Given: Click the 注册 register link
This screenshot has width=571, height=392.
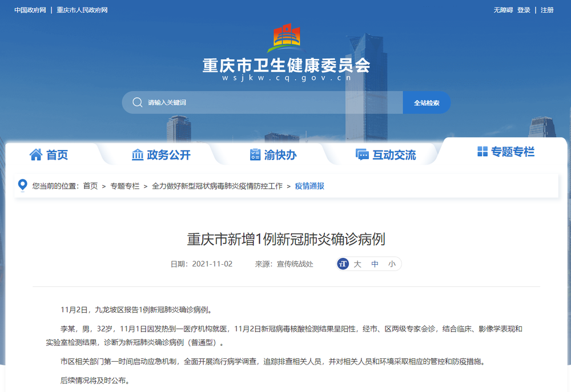Looking at the screenshot, I should click(547, 10).
